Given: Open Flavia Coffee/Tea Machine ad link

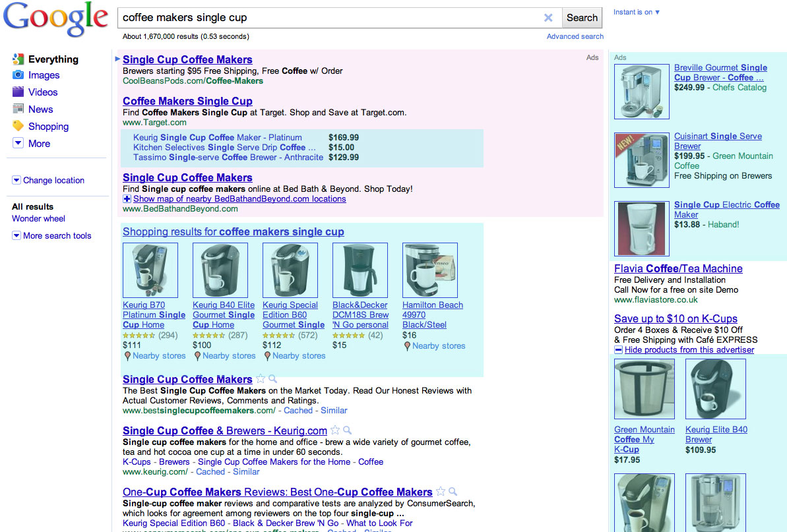Looking at the screenshot, I should [x=678, y=269].
